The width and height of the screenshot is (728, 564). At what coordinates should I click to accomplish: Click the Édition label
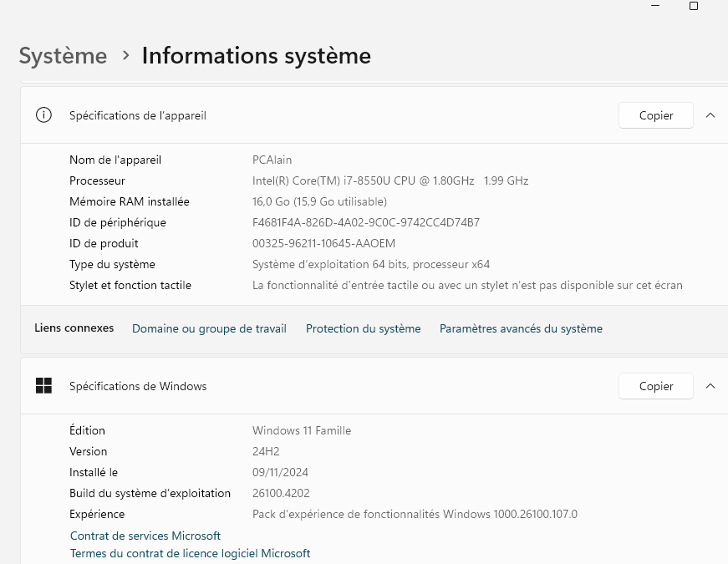87,430
